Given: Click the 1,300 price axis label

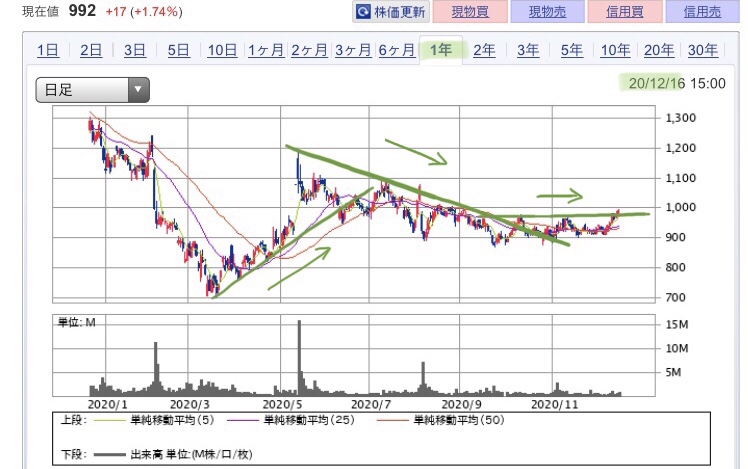Looking at the screenshot, I should [x=681, y=118].
